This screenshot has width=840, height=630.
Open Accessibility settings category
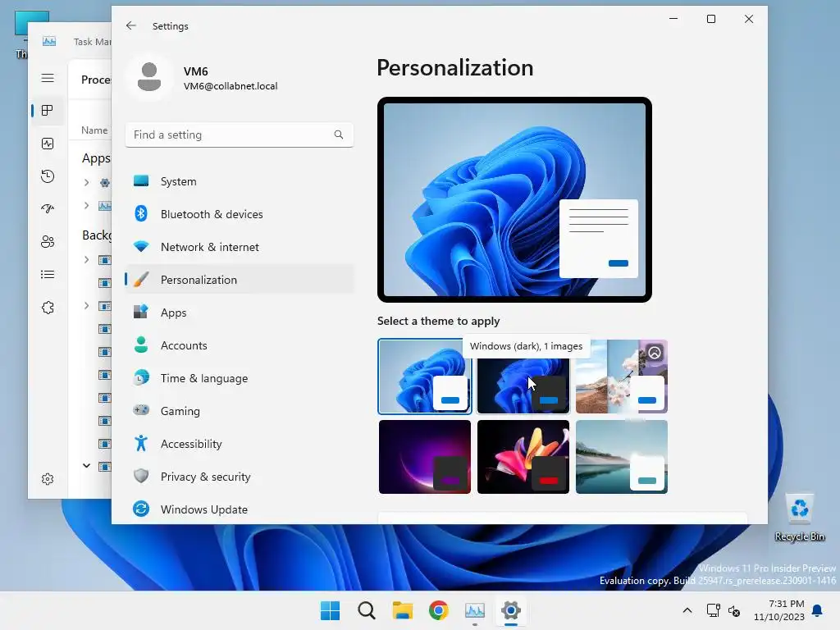pyautogui.click(x=240, y=444)
